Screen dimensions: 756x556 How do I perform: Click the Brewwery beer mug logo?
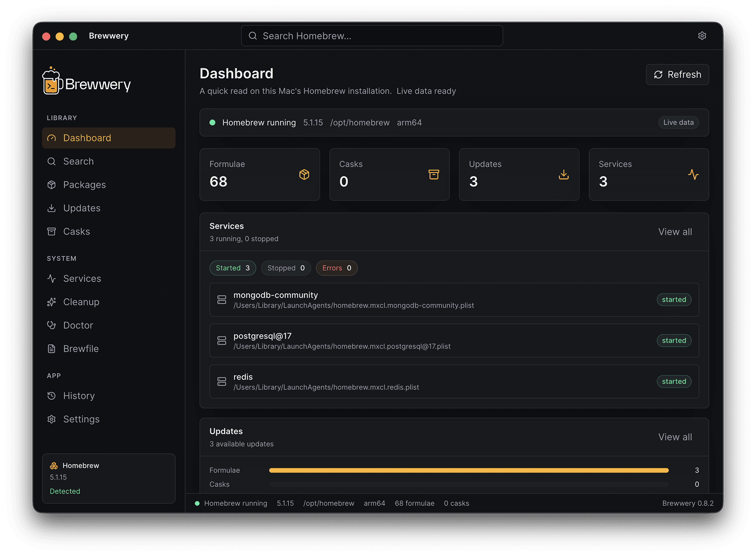tap(52, 81)
